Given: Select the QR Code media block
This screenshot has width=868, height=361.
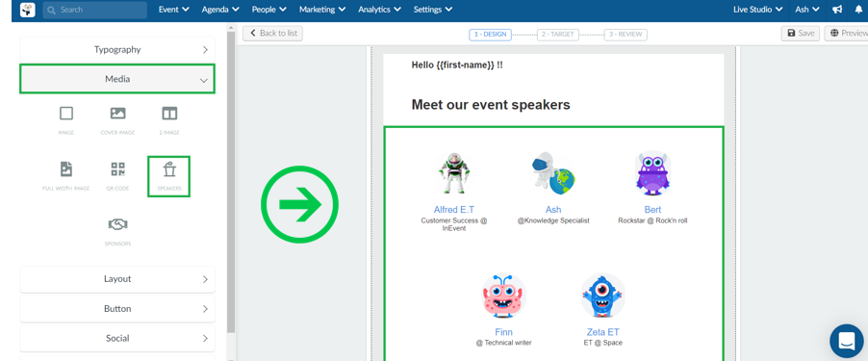Looking at the screenshot, I should pyautogui.click(x=117, y=176).
